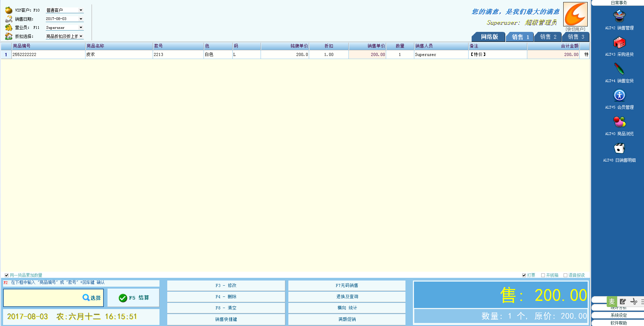This screenshot has width=644, height=326.
Task: Click the 退换及查询 button
Action: click(x=347, y=297)
